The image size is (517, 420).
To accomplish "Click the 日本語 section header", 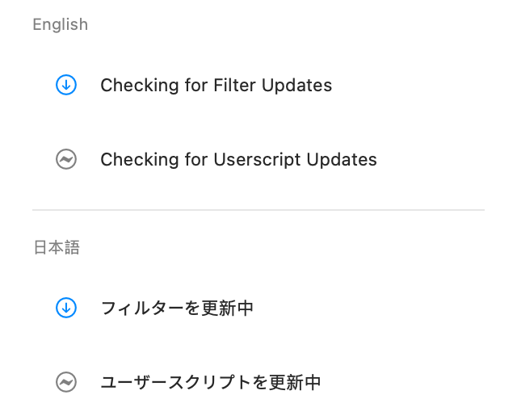I will click(x=57, y=247).
